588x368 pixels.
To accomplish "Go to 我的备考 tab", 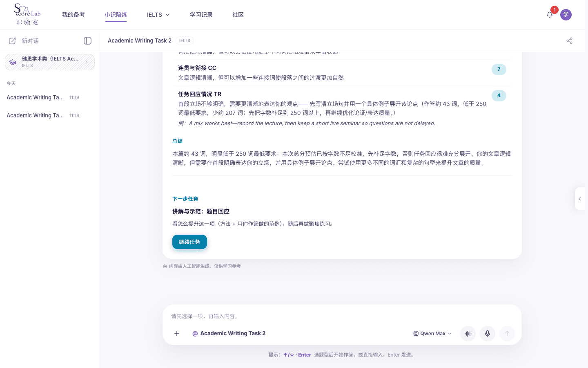I will (73, 15).
